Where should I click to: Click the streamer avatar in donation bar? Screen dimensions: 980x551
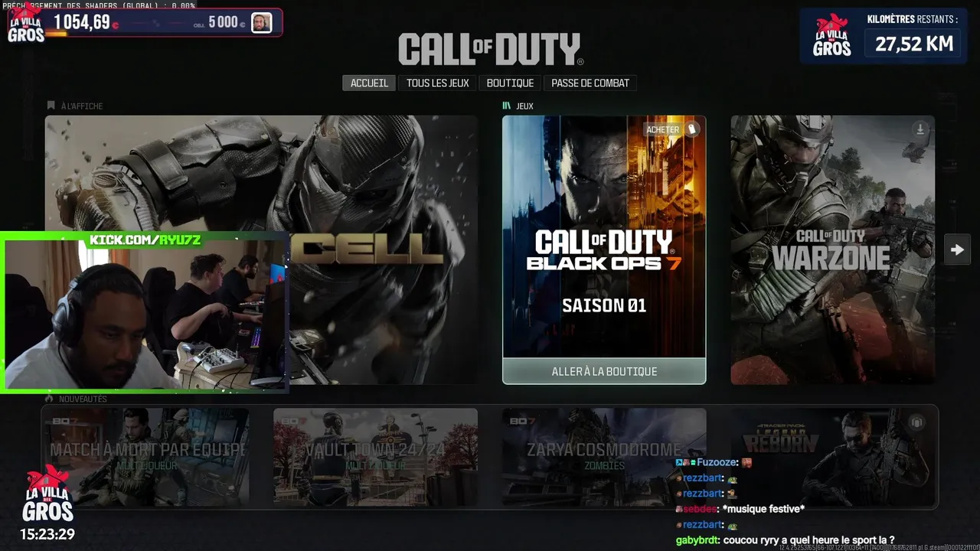261,22
